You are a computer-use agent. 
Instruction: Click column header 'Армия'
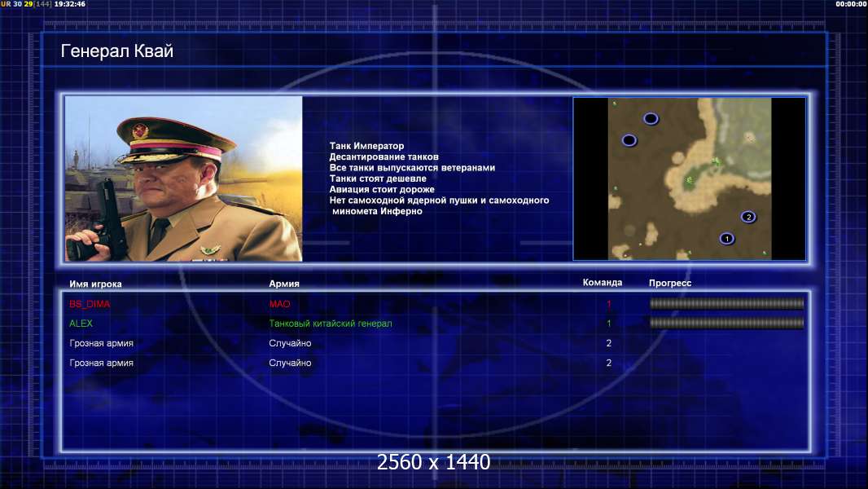(x=284, y=284)
